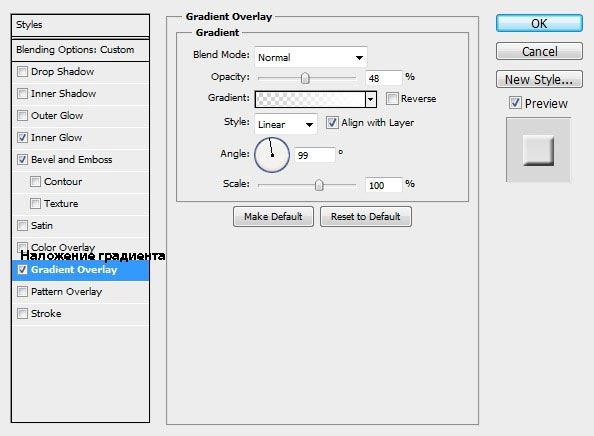Image resolution: width=594 pixels, height=436 pixels.
Task: Select the Inner Shadow entry label
Action: click(x=64, y=94)
